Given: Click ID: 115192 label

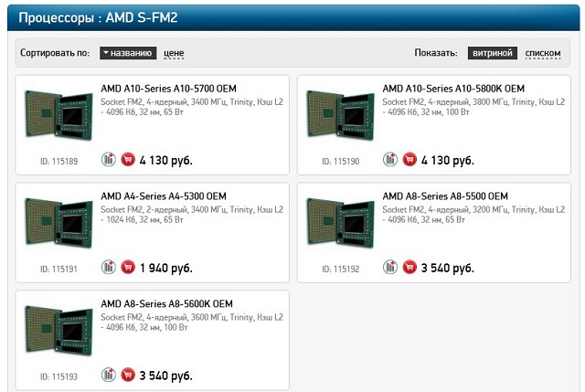Looking at the screenshot, I should click(x=341, y=269).
